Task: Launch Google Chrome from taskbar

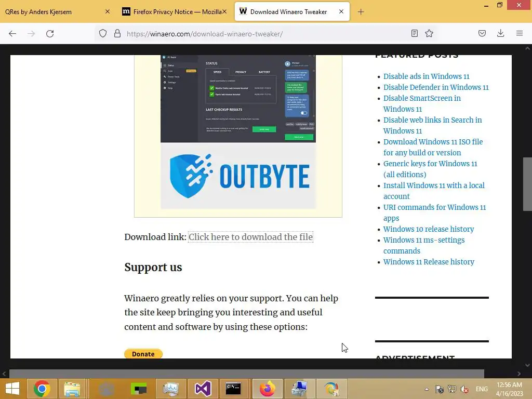Action: pos(42,389)
